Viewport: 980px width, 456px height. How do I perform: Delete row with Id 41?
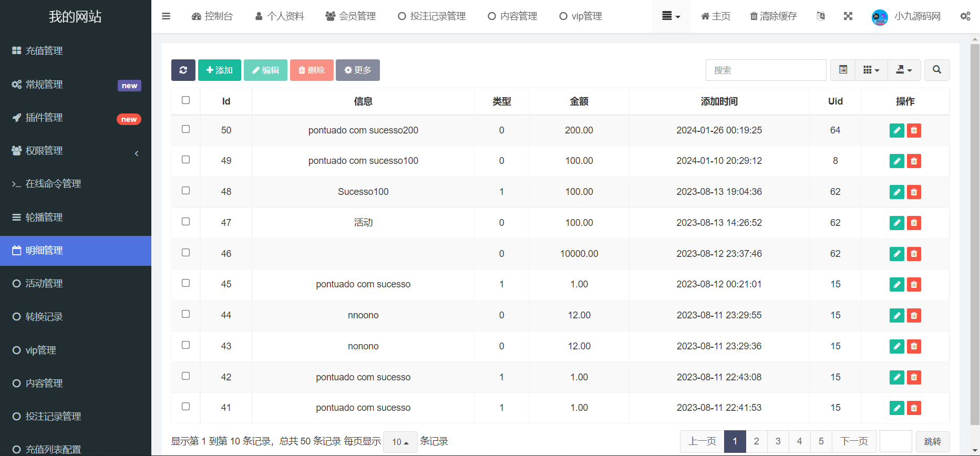(914, 408)
